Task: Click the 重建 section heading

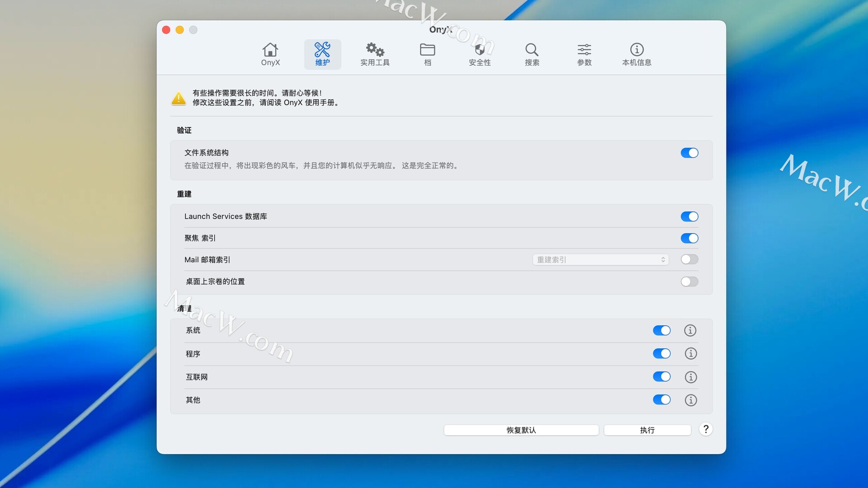Action: (x=184, y=194)
